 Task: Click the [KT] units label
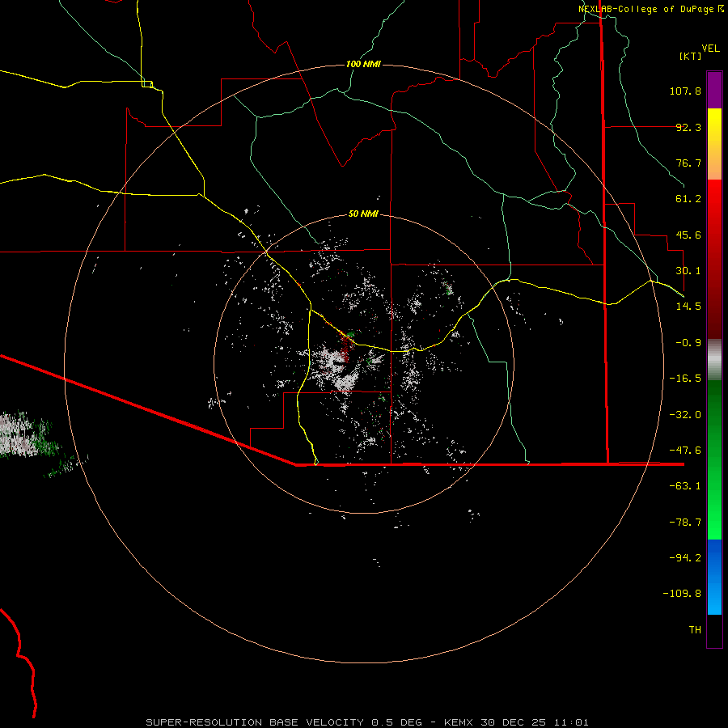pos(691,56)
